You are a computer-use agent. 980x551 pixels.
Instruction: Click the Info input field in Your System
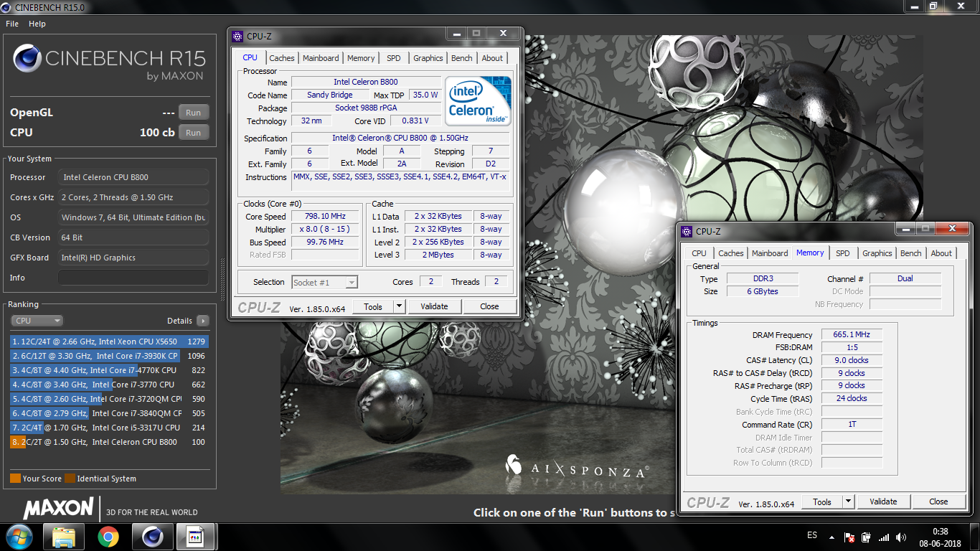(133, 278)
